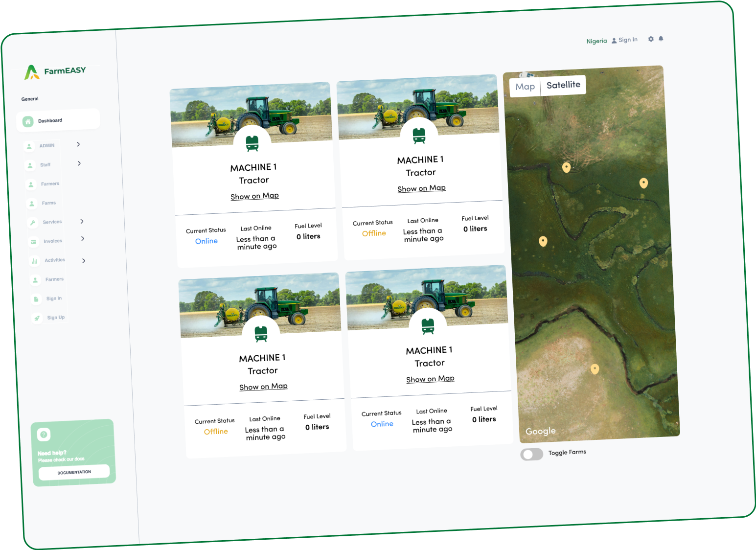756x550 pixels.
Task: Click the settings gear icon
Action: [x=651, y=39]
